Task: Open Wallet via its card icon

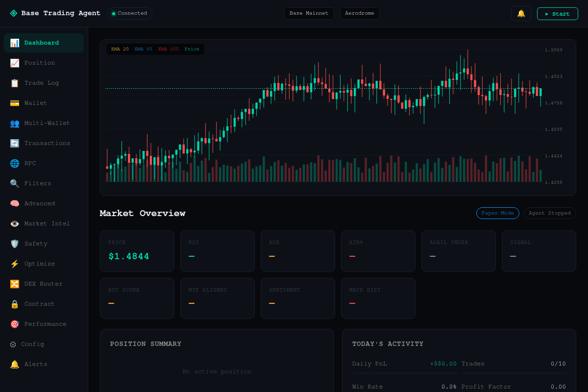Action: click(x=15, y=103)
